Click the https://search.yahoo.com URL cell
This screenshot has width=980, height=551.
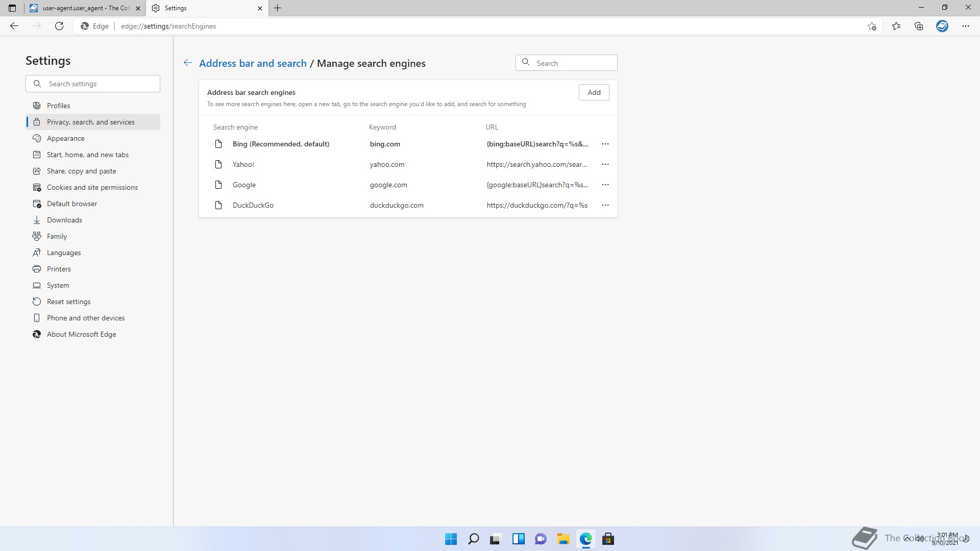click(537, 164)
